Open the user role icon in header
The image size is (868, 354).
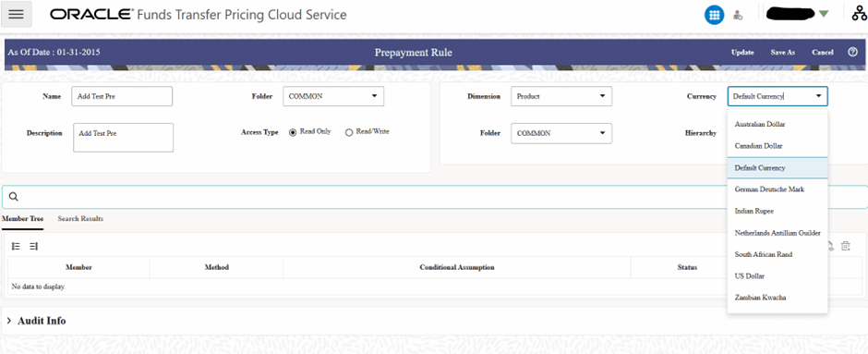tap(738, 15)
